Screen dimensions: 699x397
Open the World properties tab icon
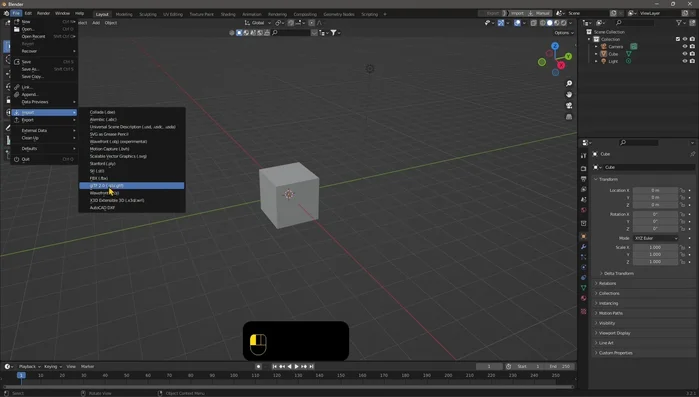click(584, 210)
